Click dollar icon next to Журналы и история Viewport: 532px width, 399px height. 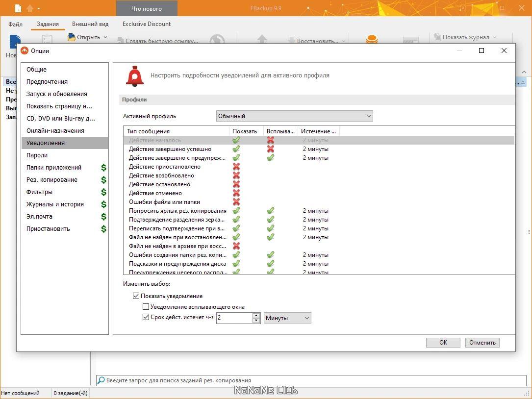point(104,204)
